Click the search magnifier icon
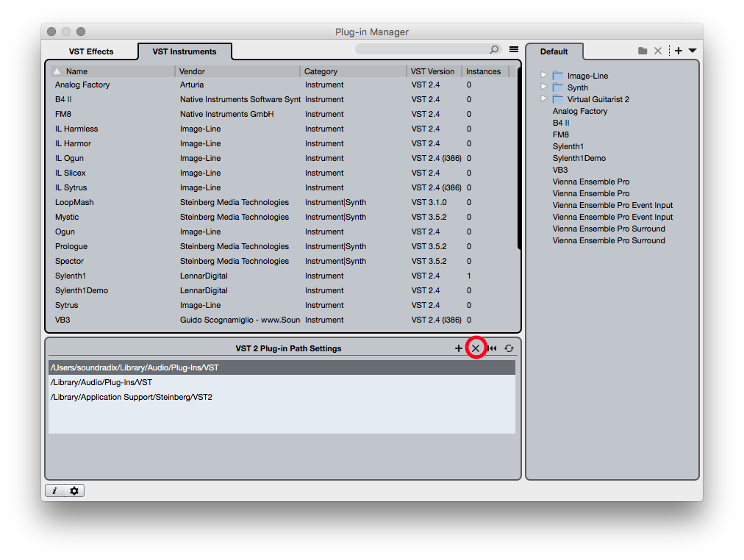 coord(494,49)
